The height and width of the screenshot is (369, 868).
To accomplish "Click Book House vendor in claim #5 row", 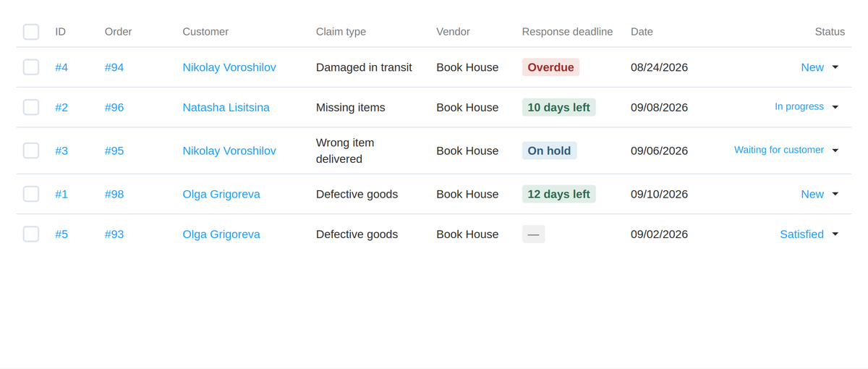I will (x=467, y=234).
